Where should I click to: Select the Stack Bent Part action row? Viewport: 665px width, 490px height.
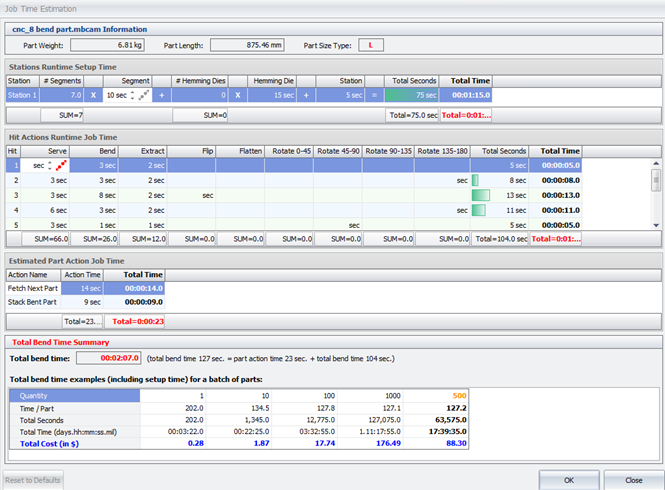point(33,302)
